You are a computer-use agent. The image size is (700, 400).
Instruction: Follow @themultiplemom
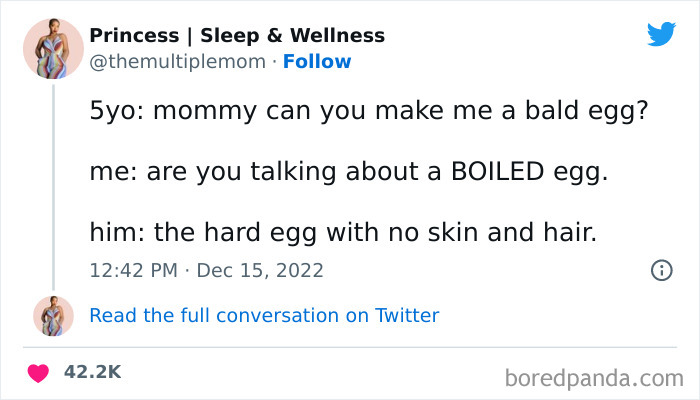317,62
